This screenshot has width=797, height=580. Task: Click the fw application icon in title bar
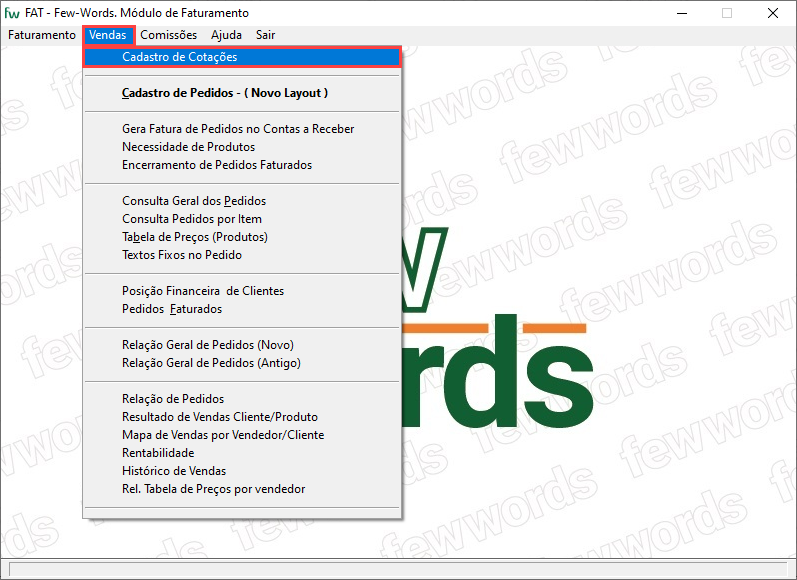[12, 13]
